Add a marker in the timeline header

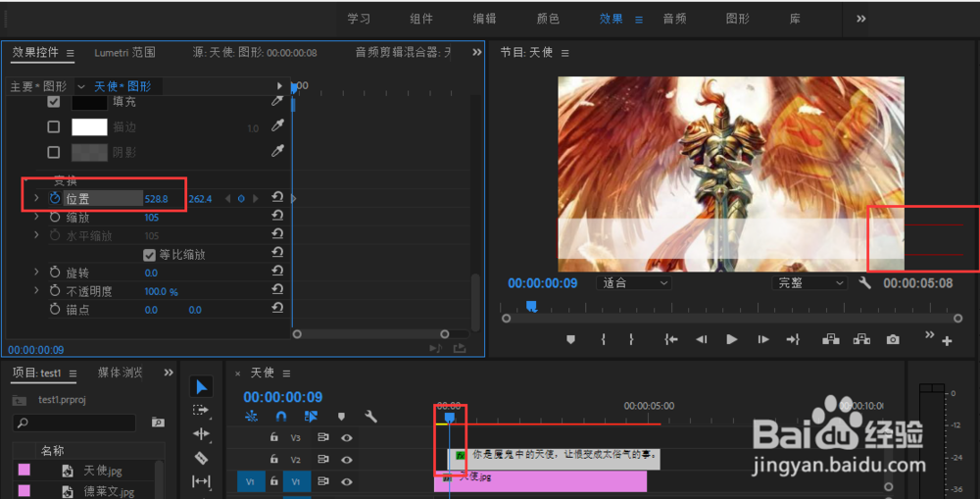(341, 417)
